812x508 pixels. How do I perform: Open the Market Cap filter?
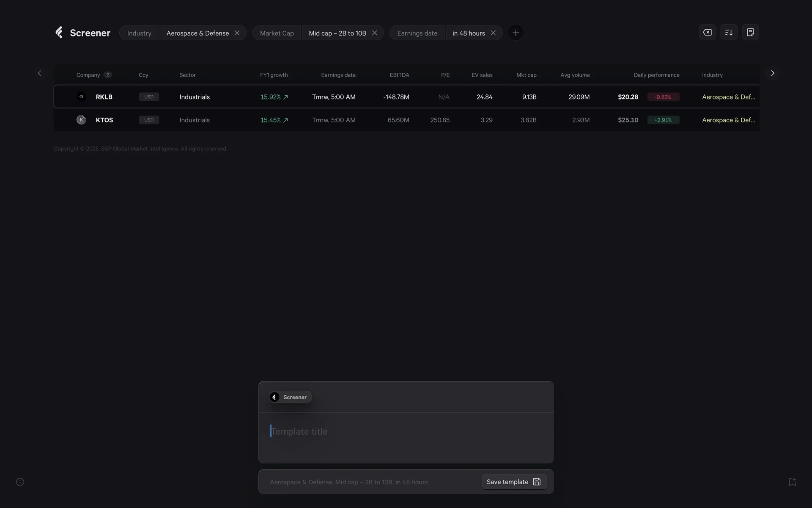coord(277,33)
